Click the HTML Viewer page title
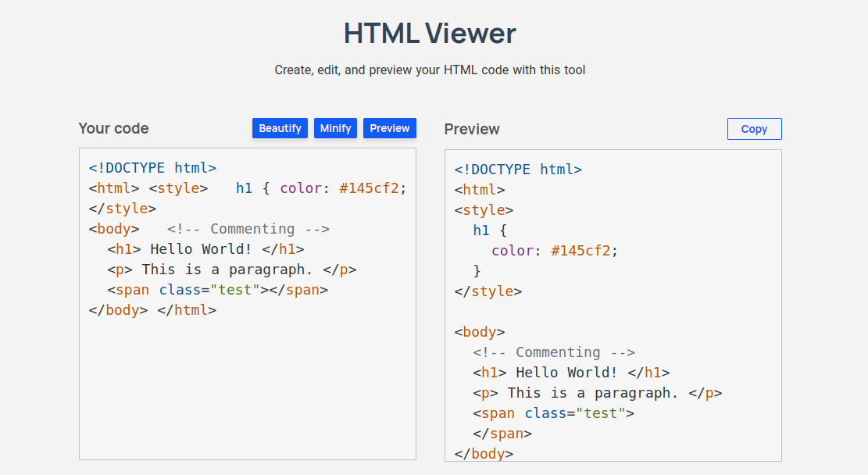868x475 pixels. (430, 34)
